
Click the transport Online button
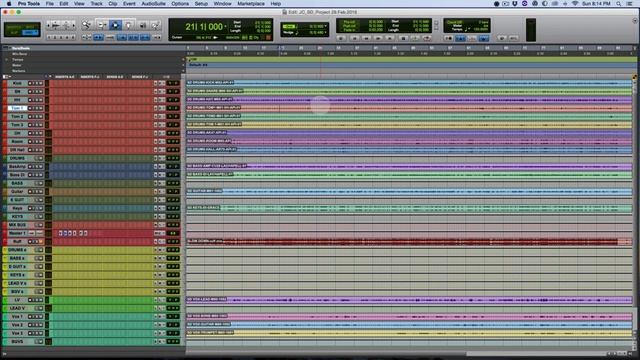pos(341,38)
